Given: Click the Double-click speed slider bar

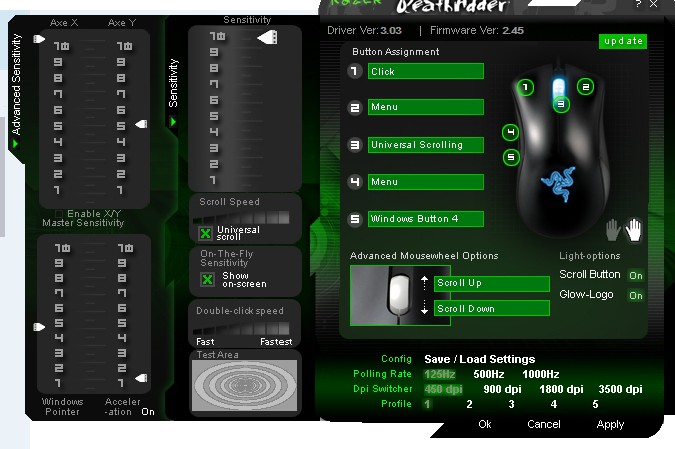Looking at the screenshot, I should (241, 328).
